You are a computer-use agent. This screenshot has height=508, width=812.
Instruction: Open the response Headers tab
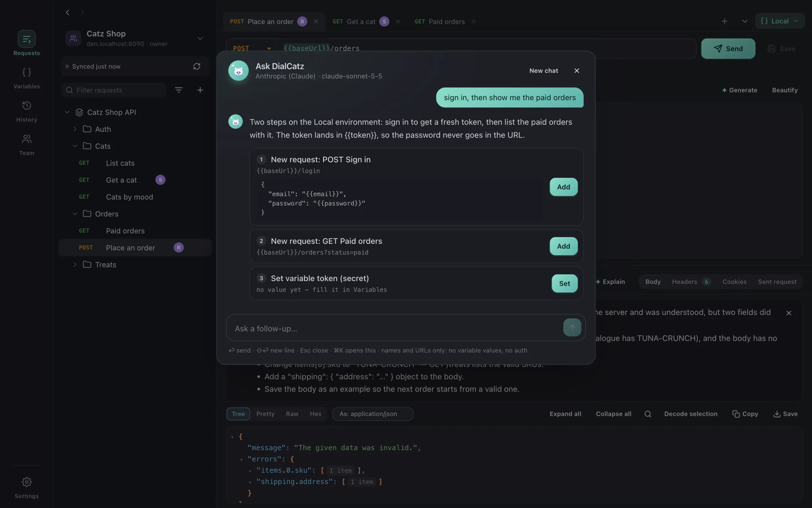[x=691, y=282]
